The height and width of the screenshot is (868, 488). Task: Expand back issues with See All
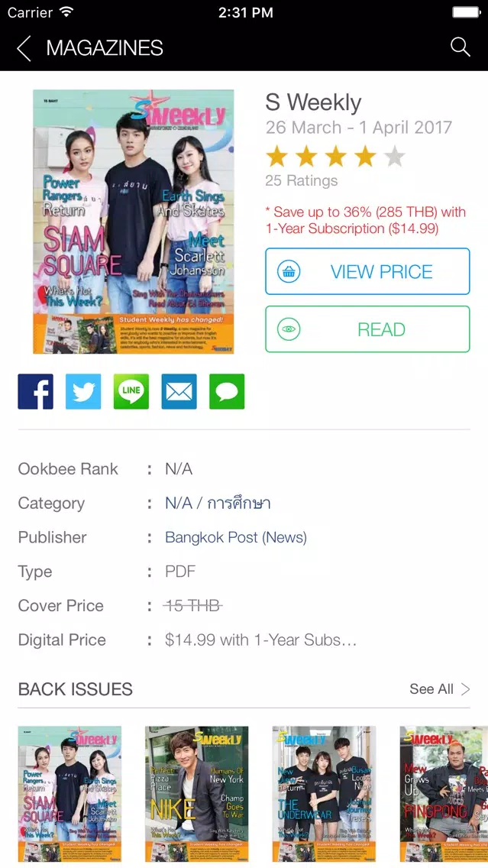[439, 689]
